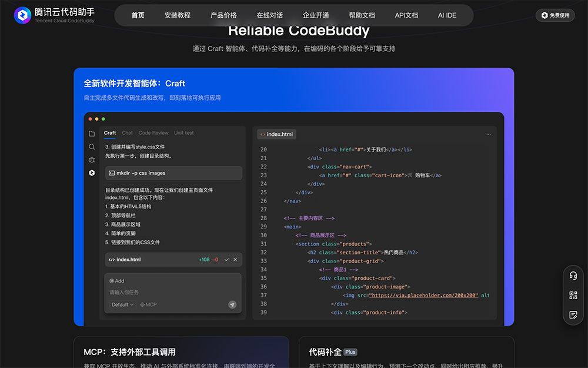Open the 首页 nav item

click(x=138, y=15)
